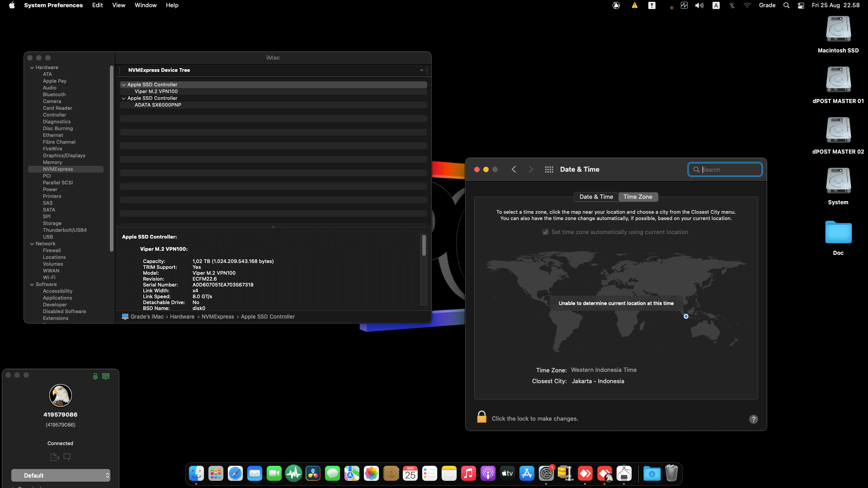The width and height of the screenshot is (868, 488).
Task: Launch Photos from the Dock
Action: (x=371, y=474)
